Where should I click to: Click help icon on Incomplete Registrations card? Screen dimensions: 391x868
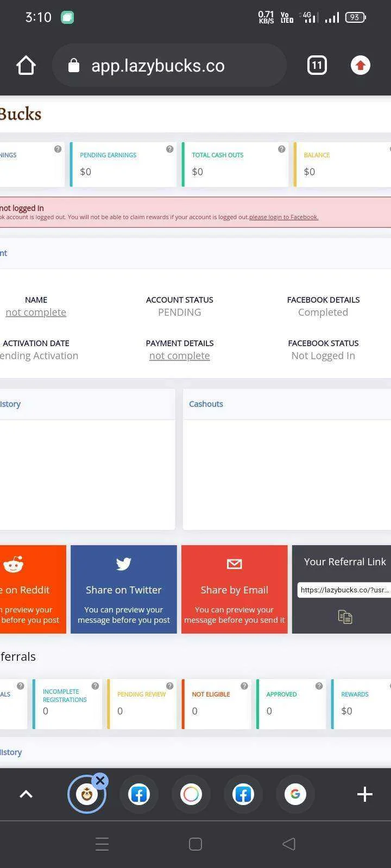[95, 686]
